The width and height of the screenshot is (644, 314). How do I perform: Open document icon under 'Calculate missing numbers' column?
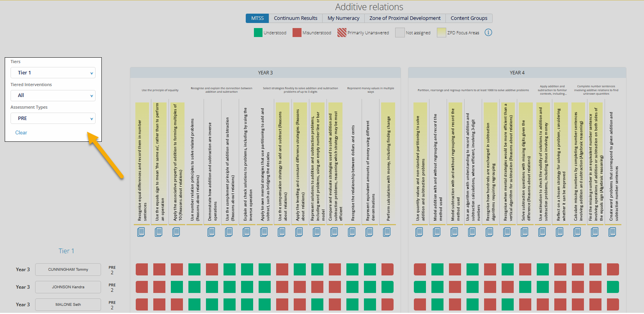577,232
